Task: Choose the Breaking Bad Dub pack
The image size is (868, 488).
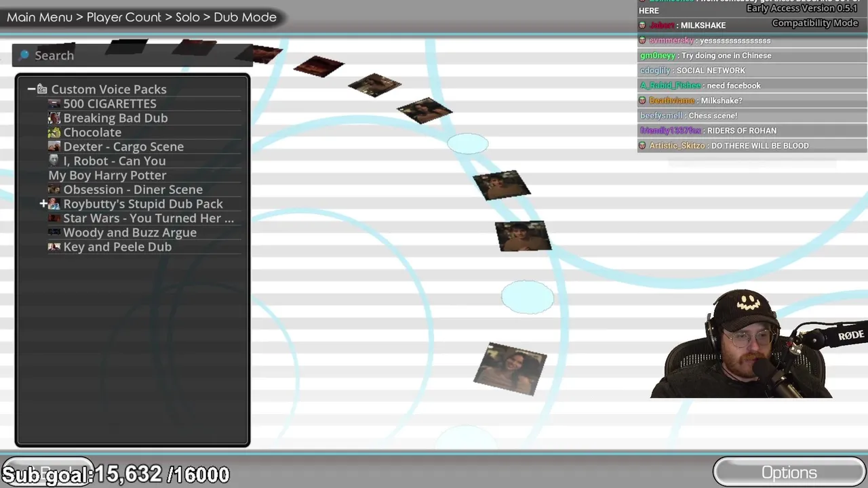Action: pos(115,118)
